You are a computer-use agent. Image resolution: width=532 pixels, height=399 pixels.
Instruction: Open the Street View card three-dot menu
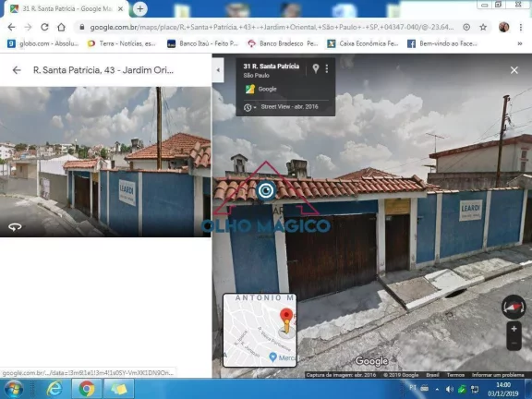(327, 68)
